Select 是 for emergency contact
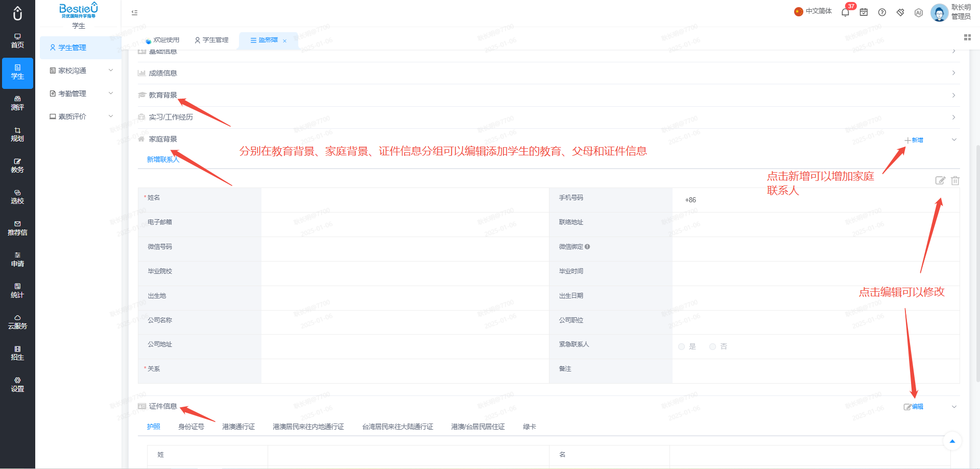Viewport: 980px width, 469px height. pos(687,346)
